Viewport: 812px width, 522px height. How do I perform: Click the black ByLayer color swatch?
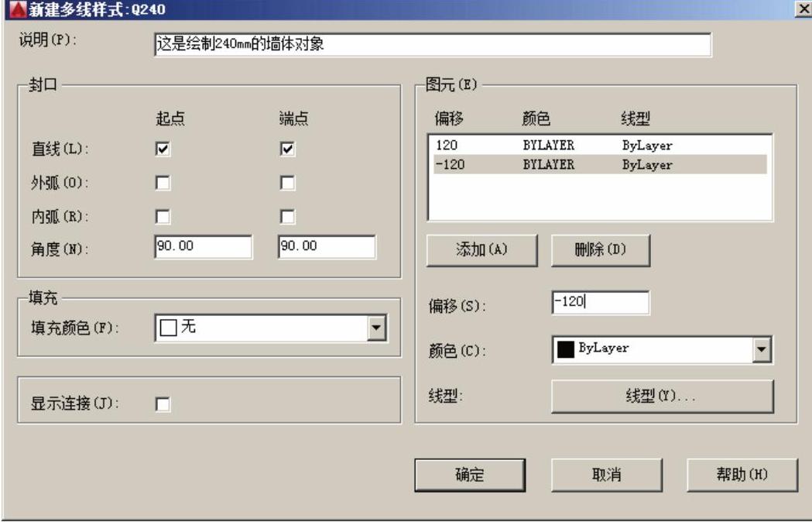[x=565, y=349]
